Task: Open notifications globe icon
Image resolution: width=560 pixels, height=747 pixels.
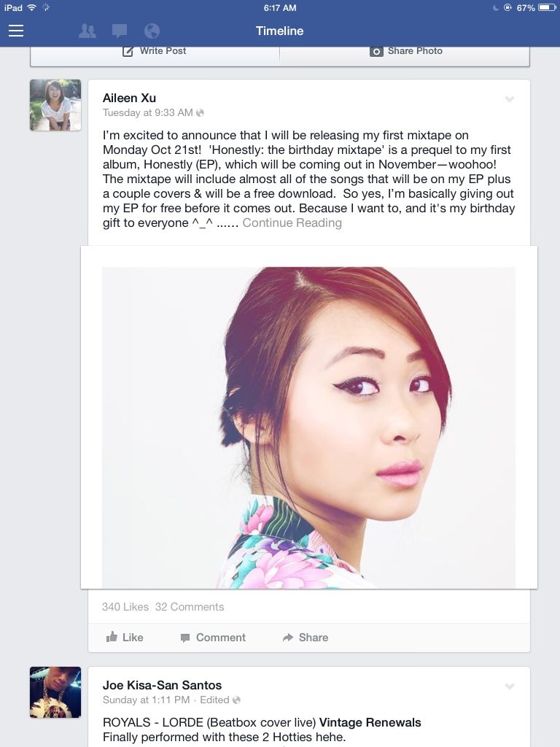Action: 152,31
